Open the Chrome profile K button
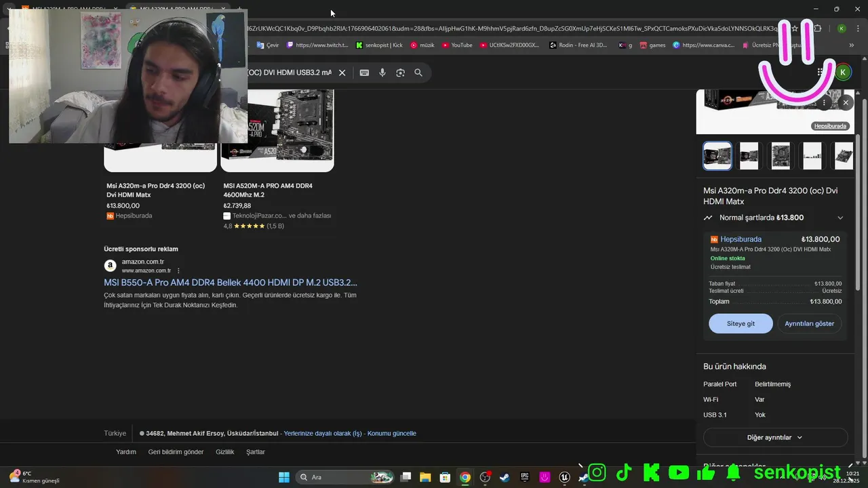Screen dimensions: 868x488 click(842, 28)
